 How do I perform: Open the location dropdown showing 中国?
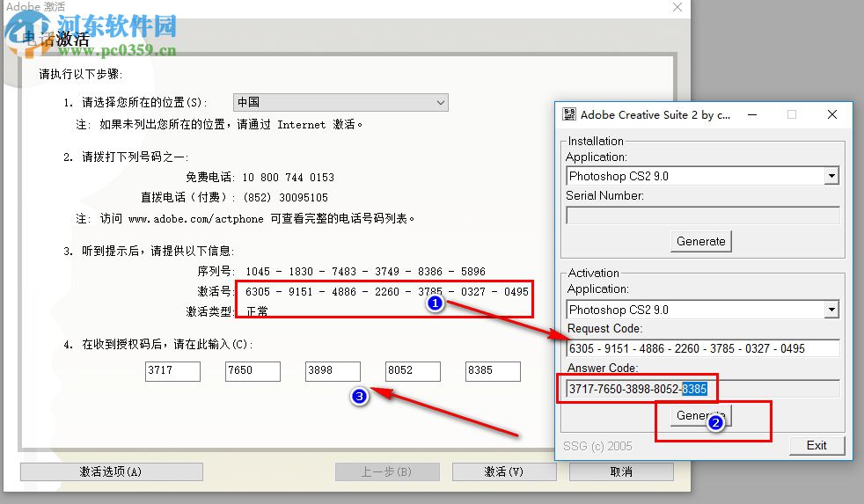point(340,102)
